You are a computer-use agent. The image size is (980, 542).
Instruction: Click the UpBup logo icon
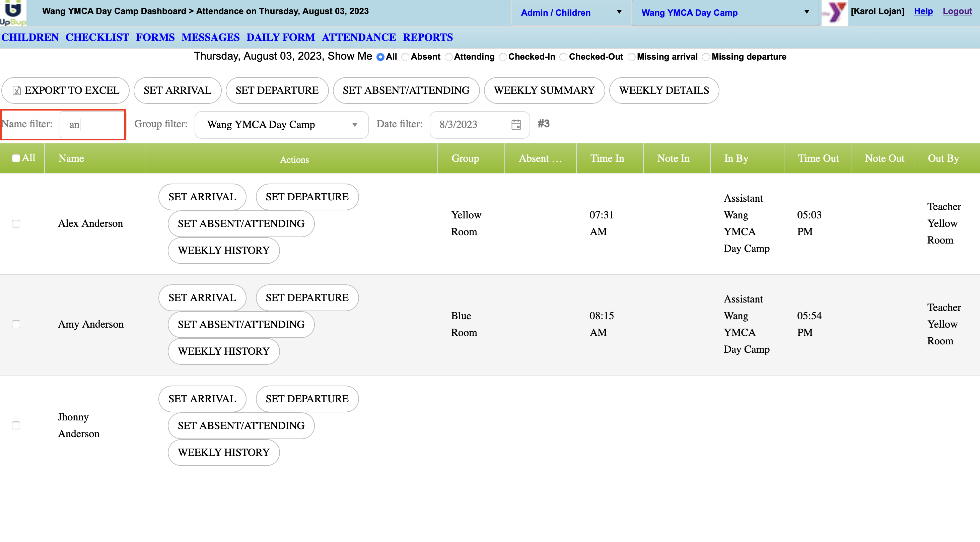point(13,12)
